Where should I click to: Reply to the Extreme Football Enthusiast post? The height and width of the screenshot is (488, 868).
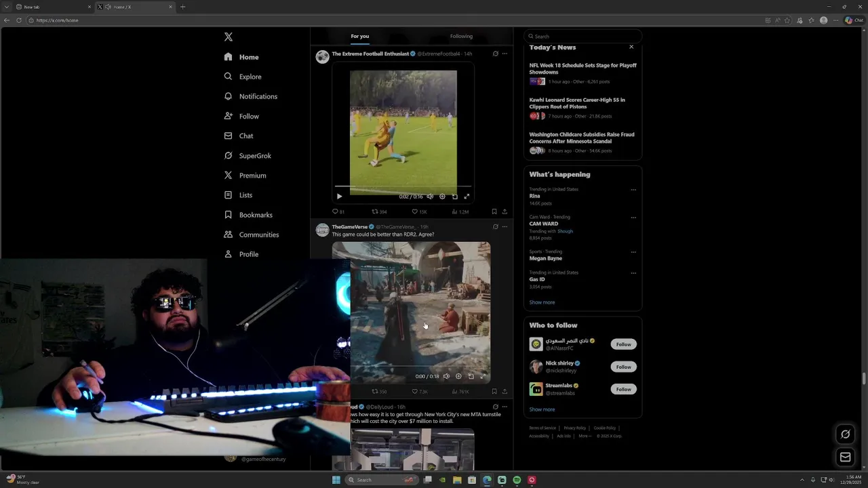pyautogui.click(x=338, y=211)
